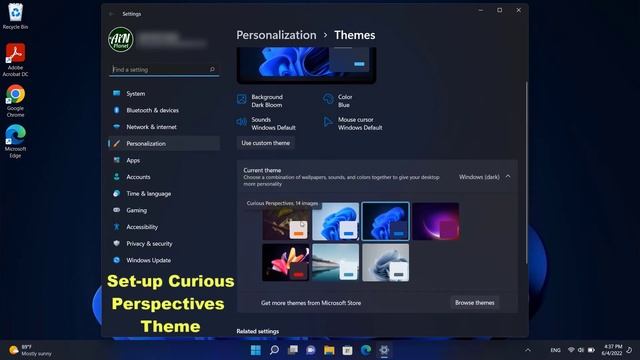
Task: Open the Microsoft Edge desktop shortcut
Action: (15, 141)
